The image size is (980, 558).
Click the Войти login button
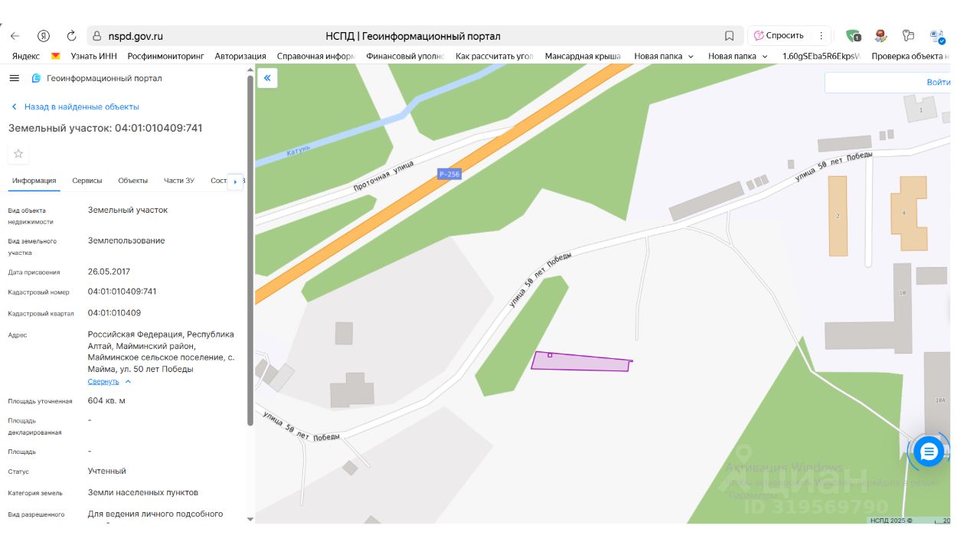point(938,82)
